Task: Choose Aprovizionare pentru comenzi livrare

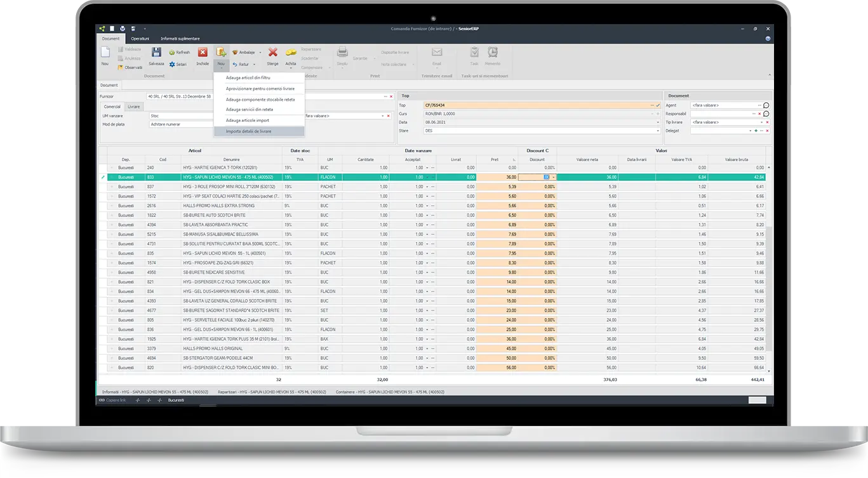Action: [x=259, y=88]
